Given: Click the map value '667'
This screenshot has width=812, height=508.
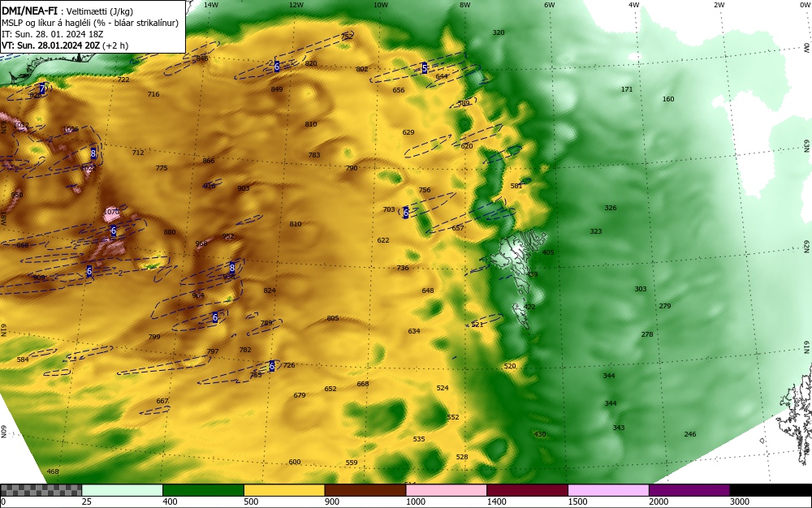Looking at the screenshot, I should pyautogui.click(x=162, y=401).
